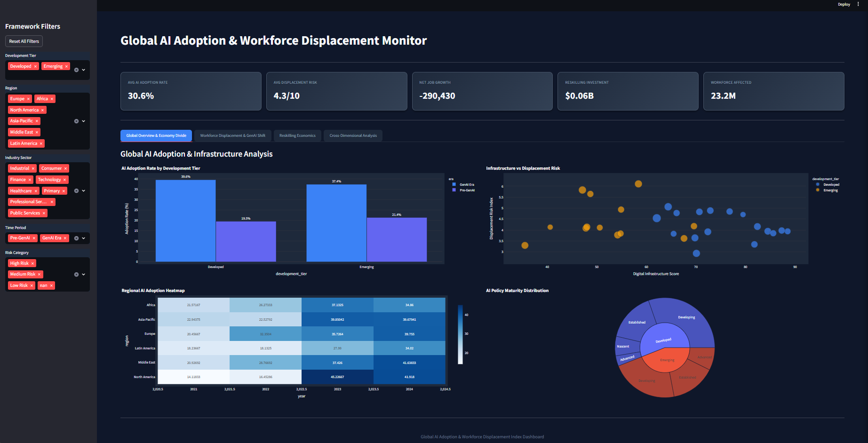Select the Emerging center sunburst segment
The image size is (868, 443).
(667, 361)
